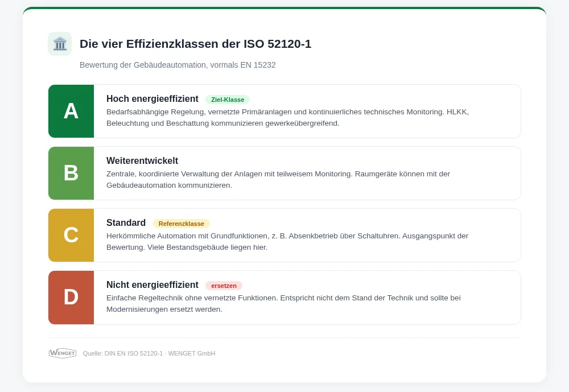Click the red 'ersetzen' badge
Image resolution: width=569 pixels, height=392 pixels.
(224, 286)
